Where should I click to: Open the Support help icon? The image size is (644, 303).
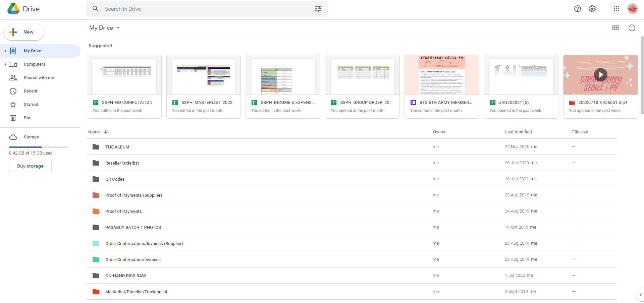(577, 9)
